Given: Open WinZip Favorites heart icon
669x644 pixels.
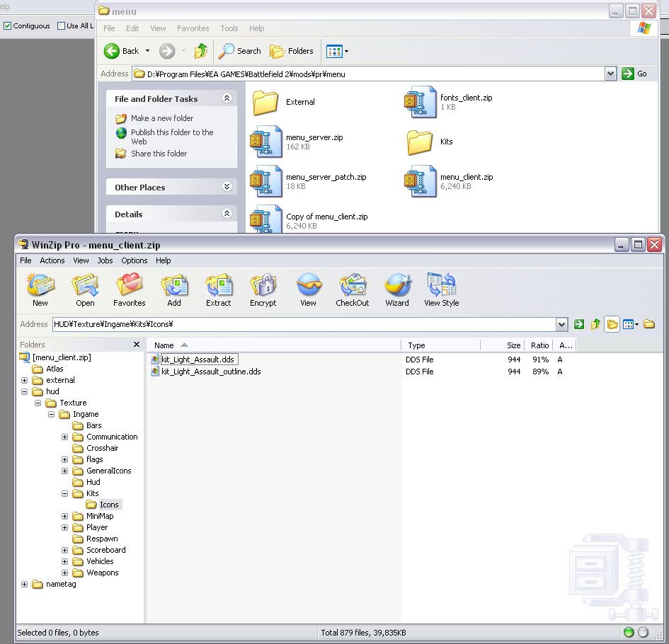Looking at the screenshot, I should 130,286.
